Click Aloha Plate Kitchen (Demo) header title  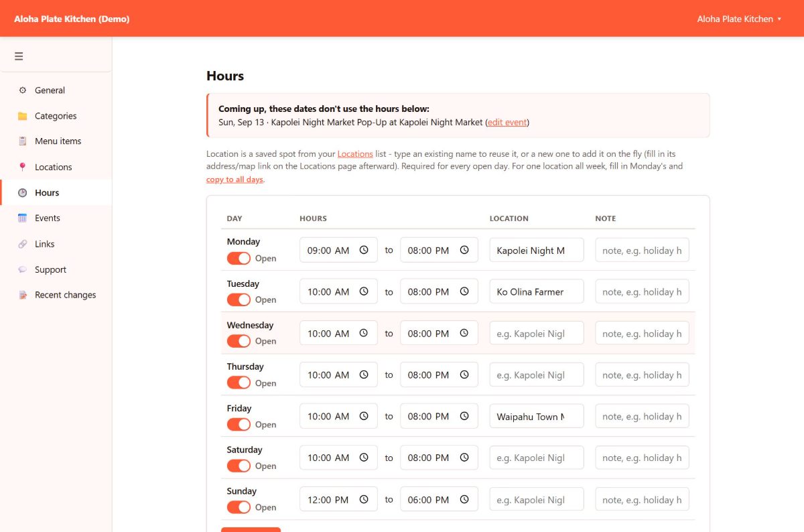click(72, 19)
